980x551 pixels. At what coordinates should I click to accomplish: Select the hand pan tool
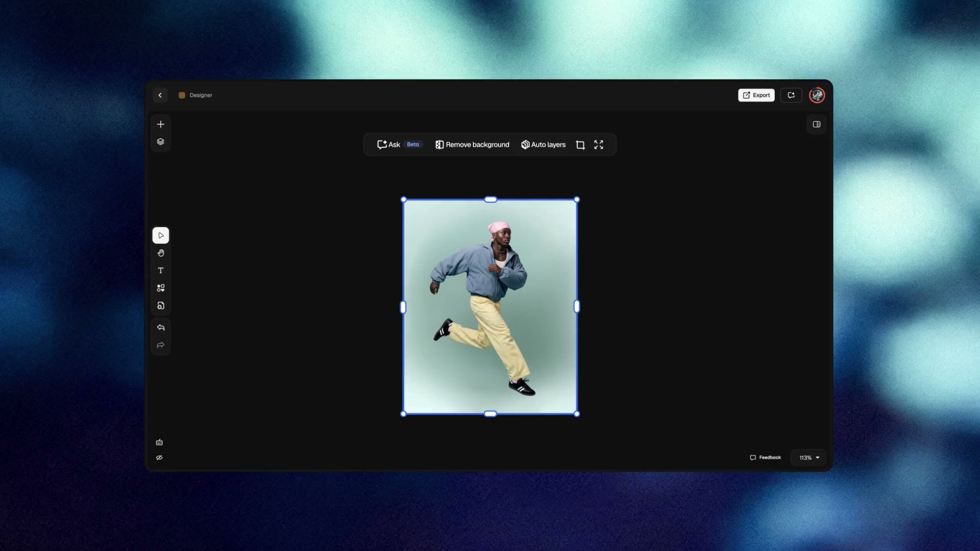click(161, 253)
